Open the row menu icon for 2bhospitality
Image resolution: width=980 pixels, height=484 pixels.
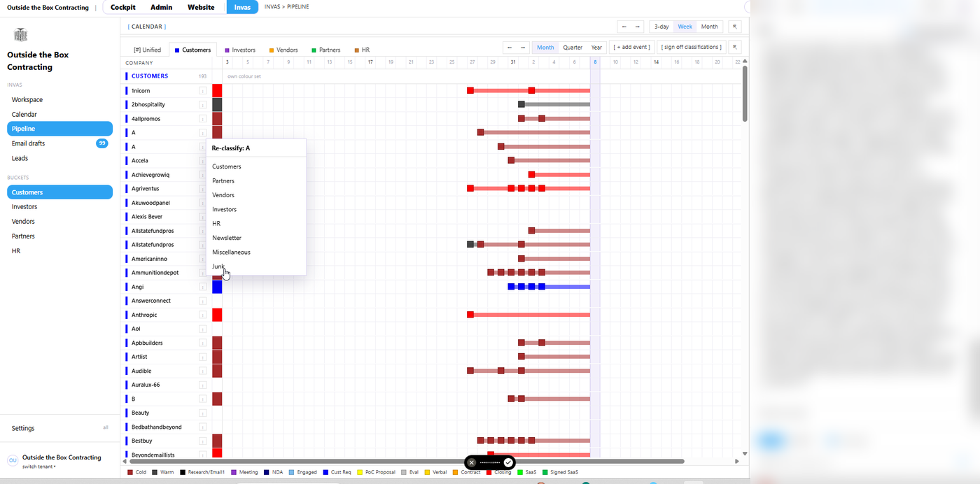coord(202,105)
